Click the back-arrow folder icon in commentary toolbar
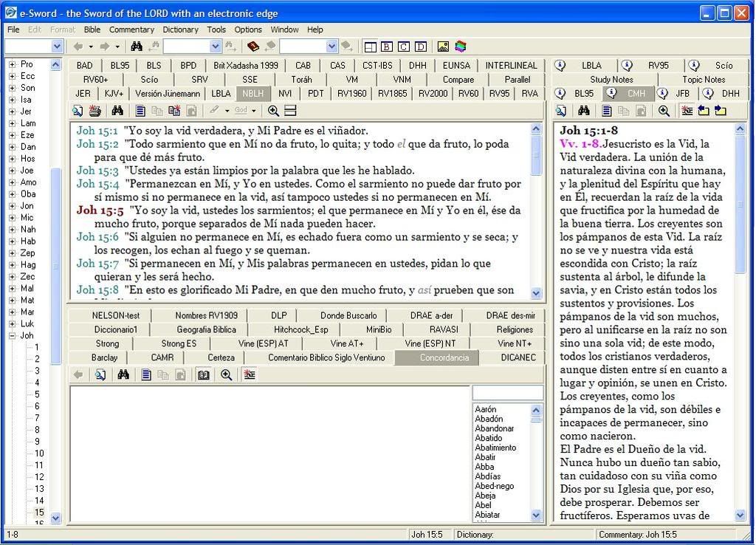 [x=704, y=111]
